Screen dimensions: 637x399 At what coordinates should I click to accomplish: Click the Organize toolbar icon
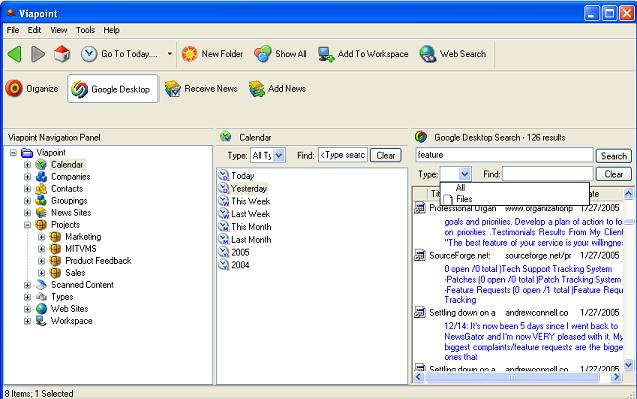[14, 88]
